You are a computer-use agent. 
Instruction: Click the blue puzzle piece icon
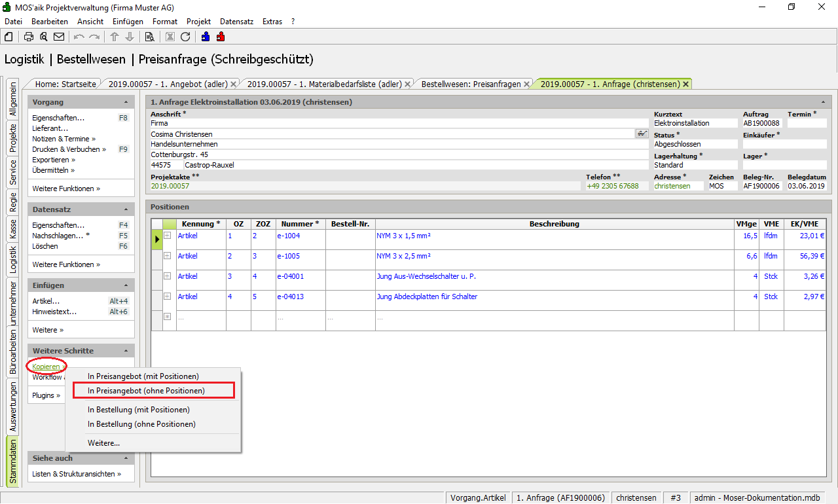pyautogui.click(x=206, y=37)
